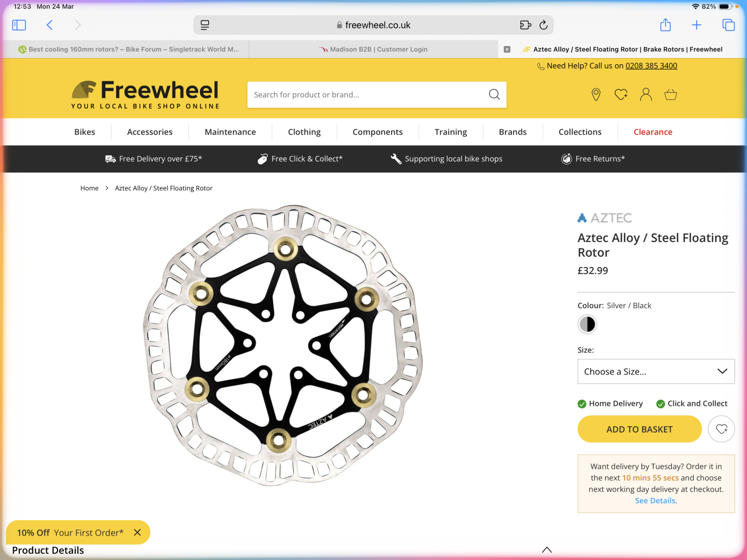Close the Aztec rotor browser tab
This screenshot has width=747, height=560.
pyautogui.click(x=507, y=49)
